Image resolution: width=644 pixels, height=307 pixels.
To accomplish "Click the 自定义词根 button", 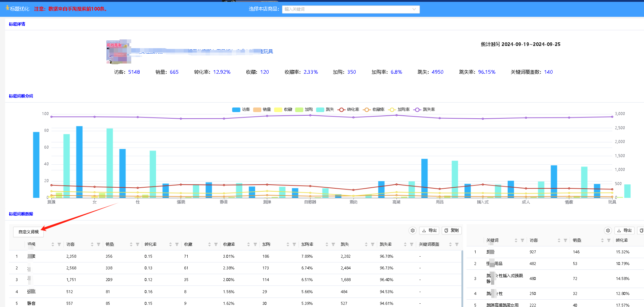I will click(28, 232).
